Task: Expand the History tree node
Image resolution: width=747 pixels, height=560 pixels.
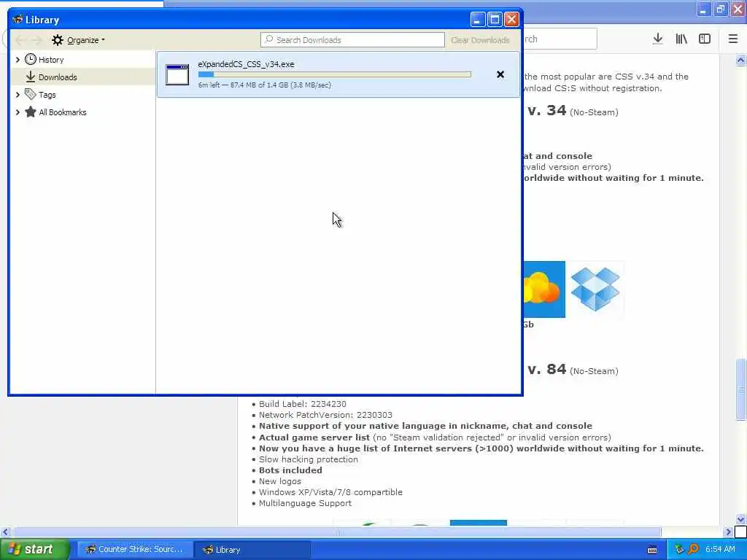Action: click(x=18, y=60)
